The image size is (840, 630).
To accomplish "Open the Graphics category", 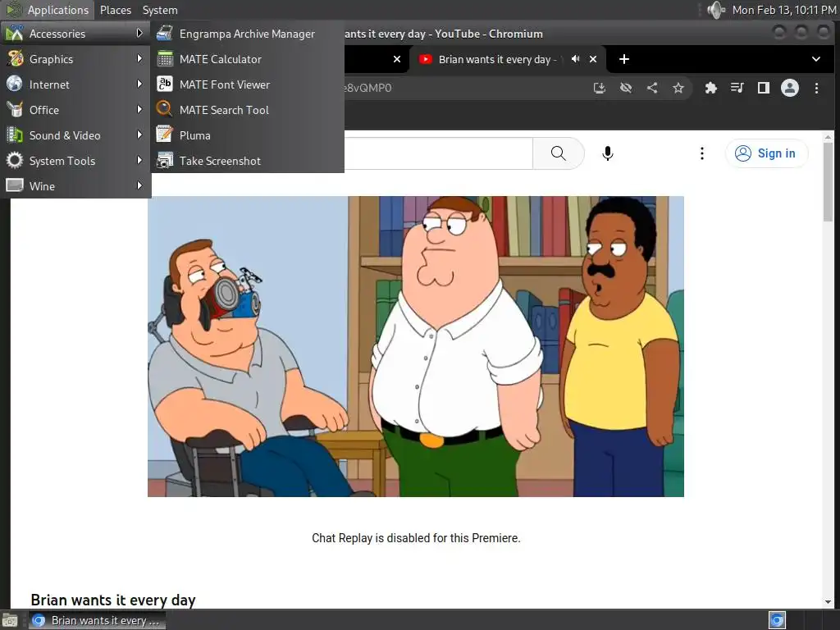I will [x=75, y=59].
